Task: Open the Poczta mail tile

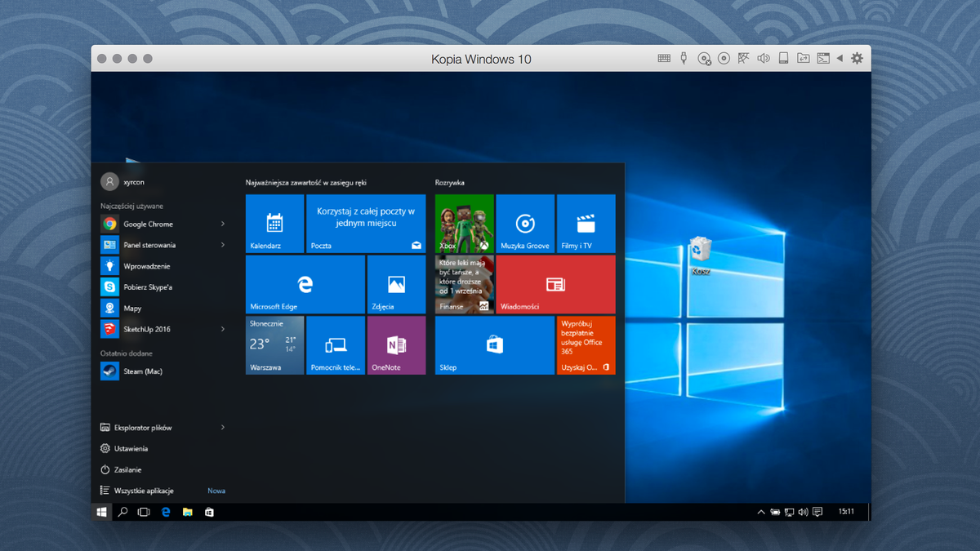Action: click(366, 224)
